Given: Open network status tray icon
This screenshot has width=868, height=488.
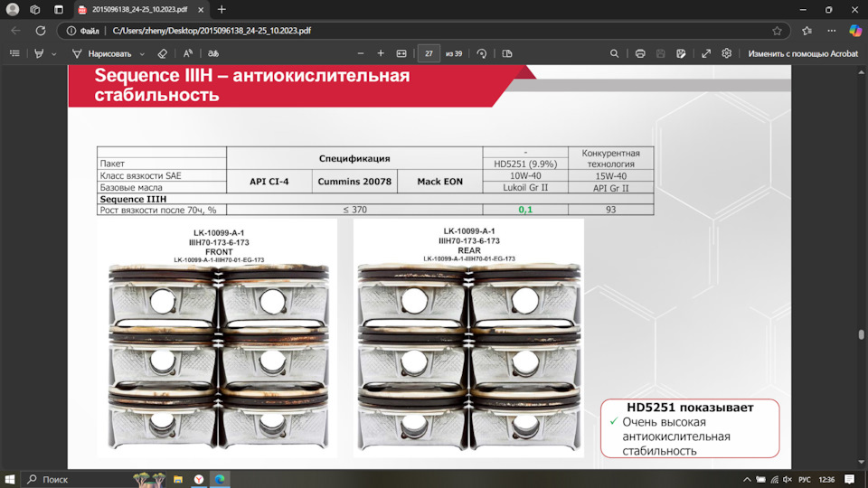Looking at the screenshot, I should click(775, 480).
